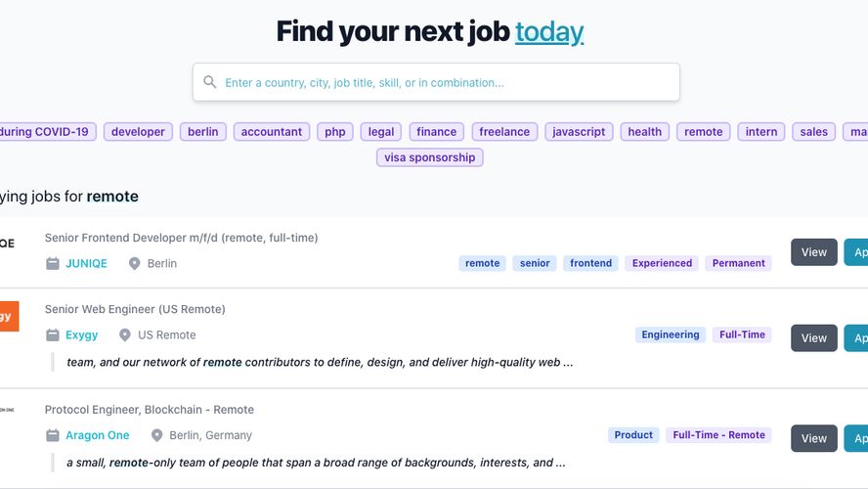Click the orange Exygy company logo
Viewport: 868px width, 489px height.
point(8,316)
